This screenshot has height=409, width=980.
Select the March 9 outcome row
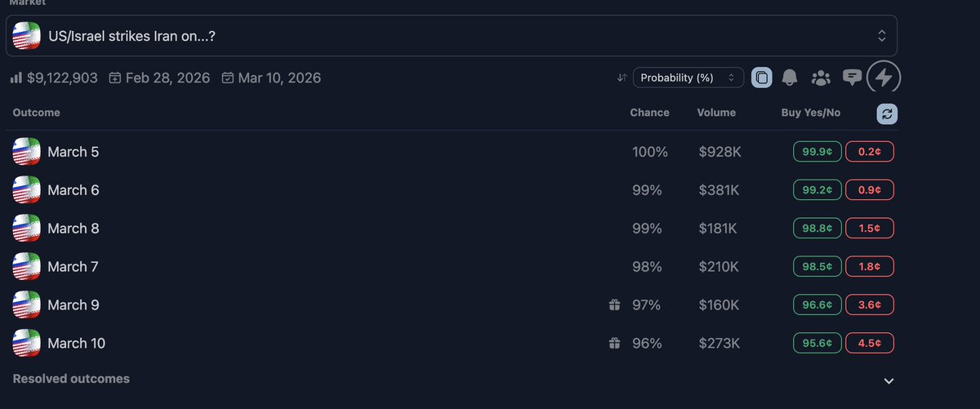[x=452, y=305]
